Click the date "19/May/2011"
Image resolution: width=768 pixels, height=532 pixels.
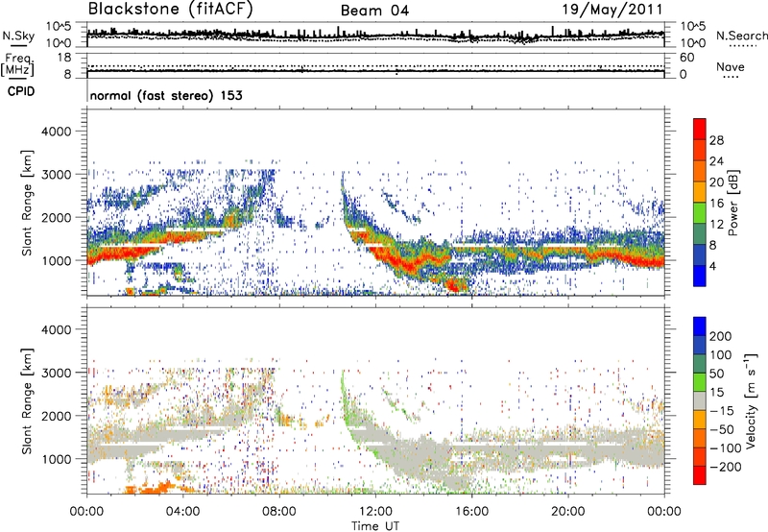click(x=612, y=10)
